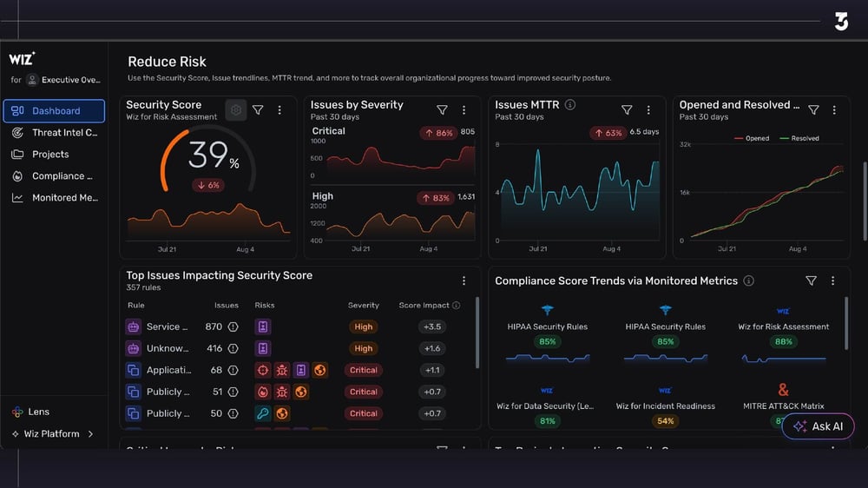Viewport: 868px width, 488px height.
Task: Filter the Security Score widget
Action: coord(258,109)
